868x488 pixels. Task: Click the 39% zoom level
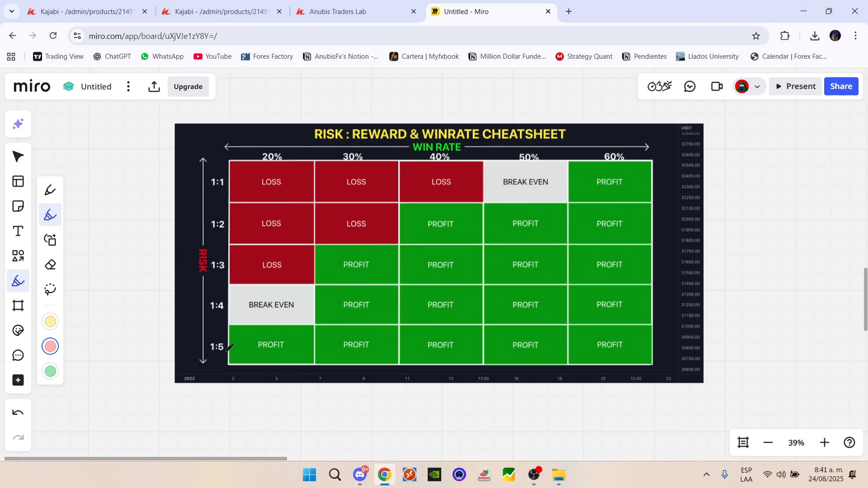pyautogui.click(x=796, y=442)
